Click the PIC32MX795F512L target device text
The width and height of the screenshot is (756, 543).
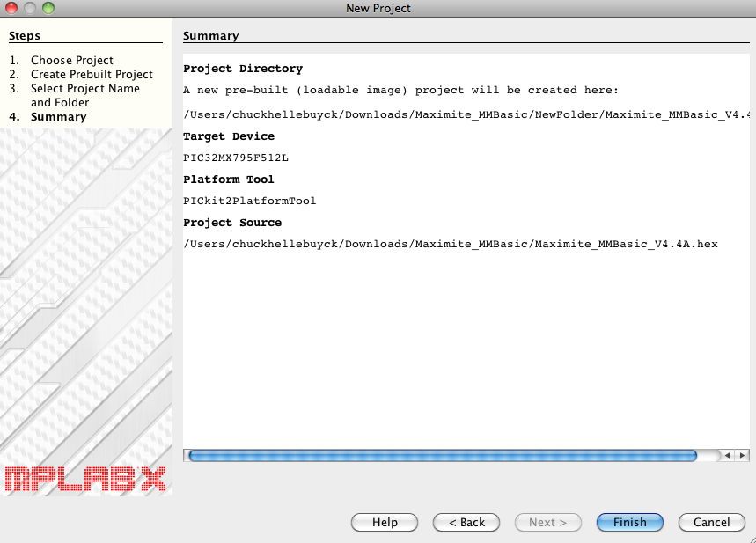tap(235, 158)
